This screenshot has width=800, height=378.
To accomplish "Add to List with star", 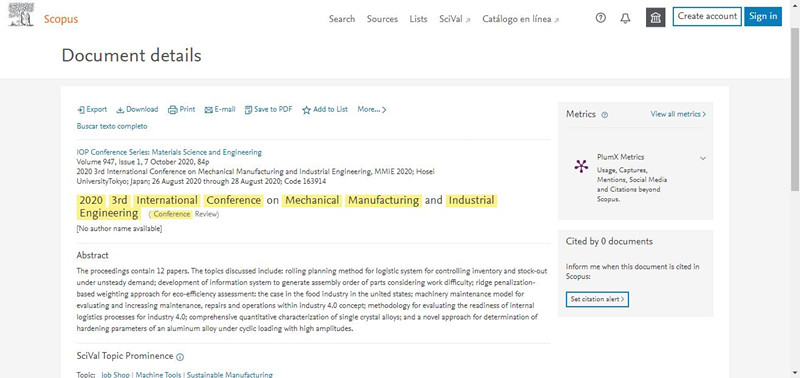I will coord(325,109).
